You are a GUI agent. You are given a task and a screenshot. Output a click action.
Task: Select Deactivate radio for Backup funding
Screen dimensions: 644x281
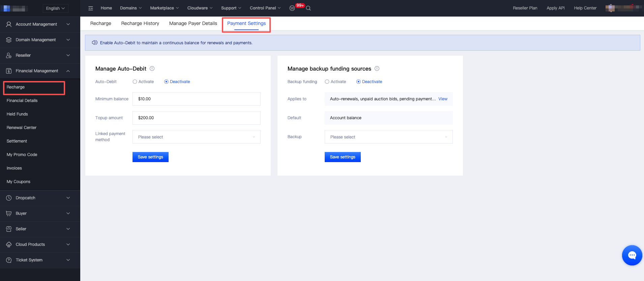coord(358,82)
